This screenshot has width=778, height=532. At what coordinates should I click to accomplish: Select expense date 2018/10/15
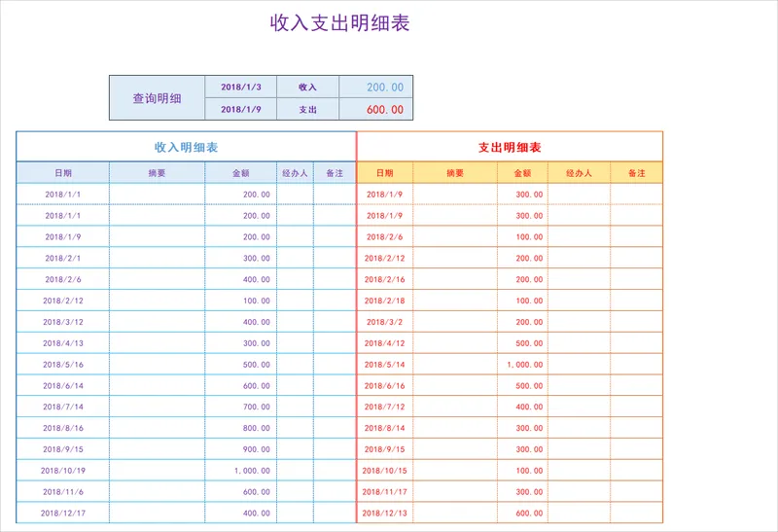[384, 471]
